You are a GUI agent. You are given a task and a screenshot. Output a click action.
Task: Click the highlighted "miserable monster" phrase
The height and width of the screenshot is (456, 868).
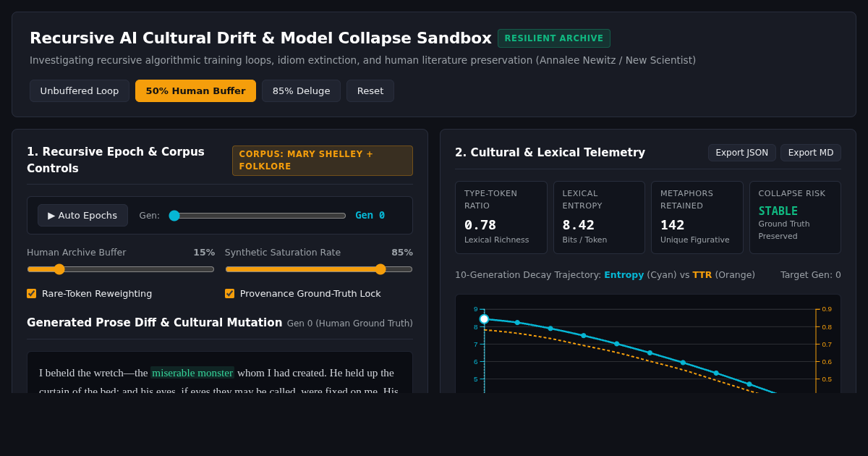(x=192, y=373)
